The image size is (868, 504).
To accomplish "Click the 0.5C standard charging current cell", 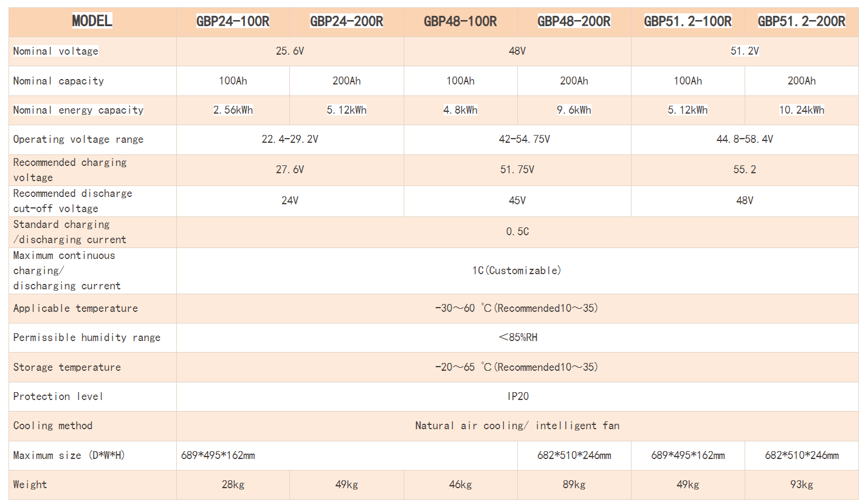I will [x=517, y=232].
